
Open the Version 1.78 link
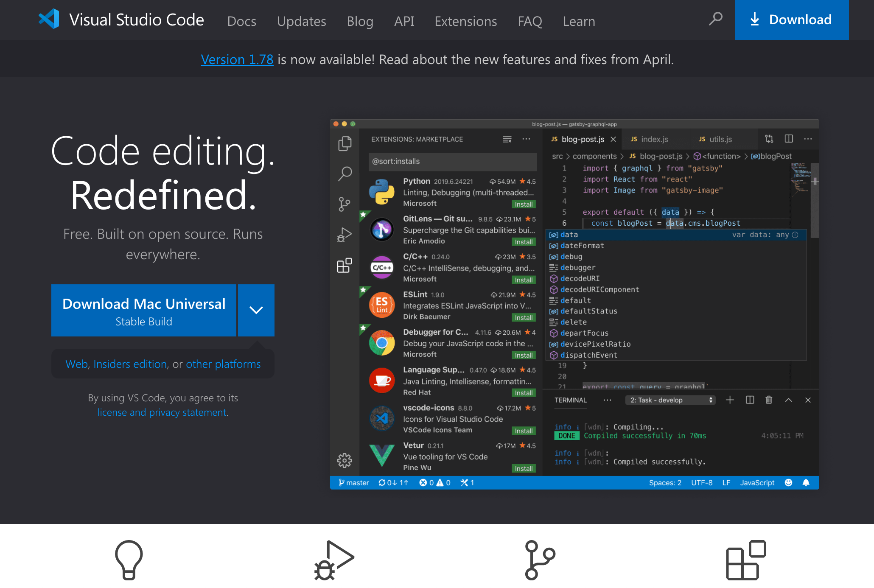pyautogui.click(x=237, y=59)
